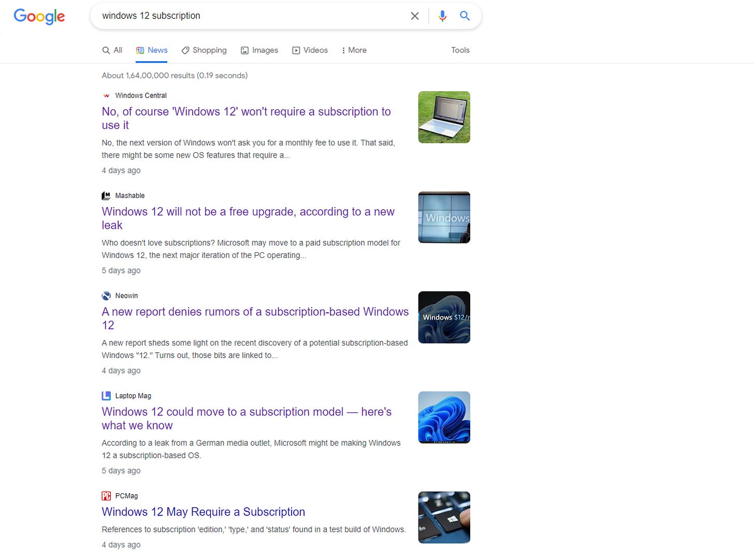The width and height of the screenshot is (754, 560).
Task: Click snippet 'References to subscription edition'
Action: point(254,529)
